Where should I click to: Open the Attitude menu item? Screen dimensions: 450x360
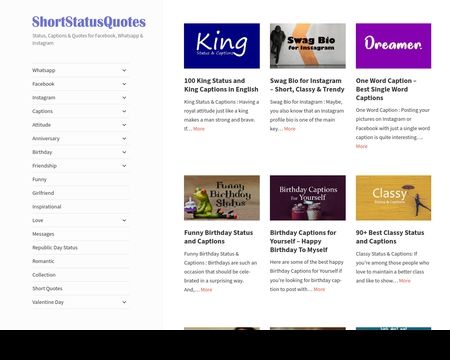(41, 125)
